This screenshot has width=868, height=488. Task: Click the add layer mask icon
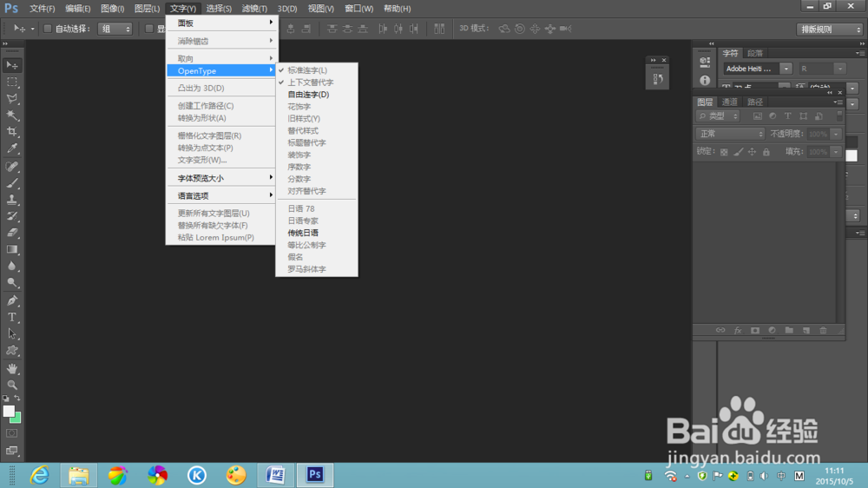pyautogui.click(x=754, y=330)
